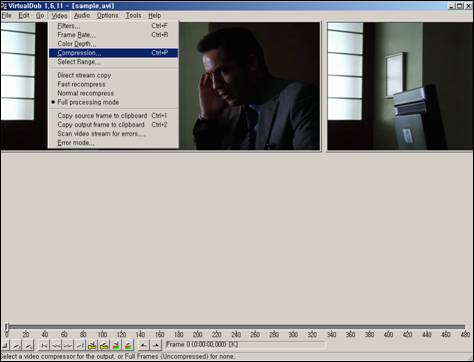Start output playback from toolbar

[28, 345]
